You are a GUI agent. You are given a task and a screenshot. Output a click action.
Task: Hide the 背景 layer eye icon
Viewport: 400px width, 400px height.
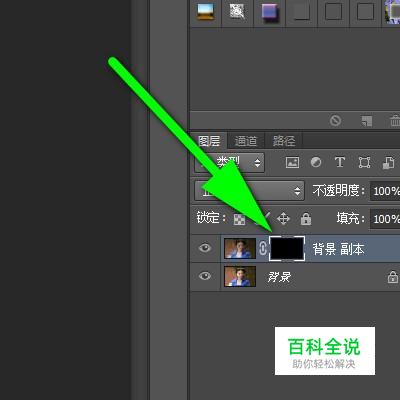click(205, 276)
